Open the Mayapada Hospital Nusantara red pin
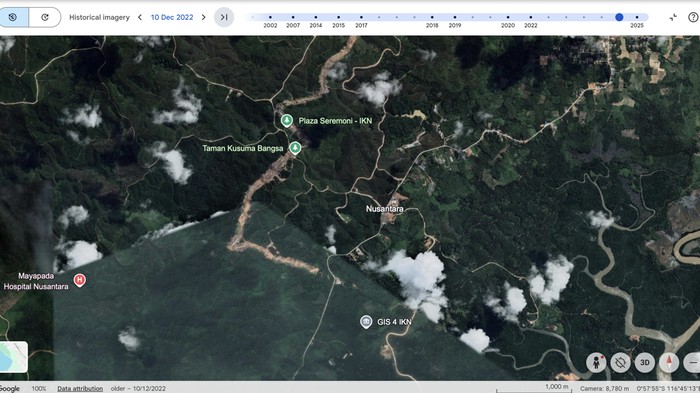 [79, 280]
